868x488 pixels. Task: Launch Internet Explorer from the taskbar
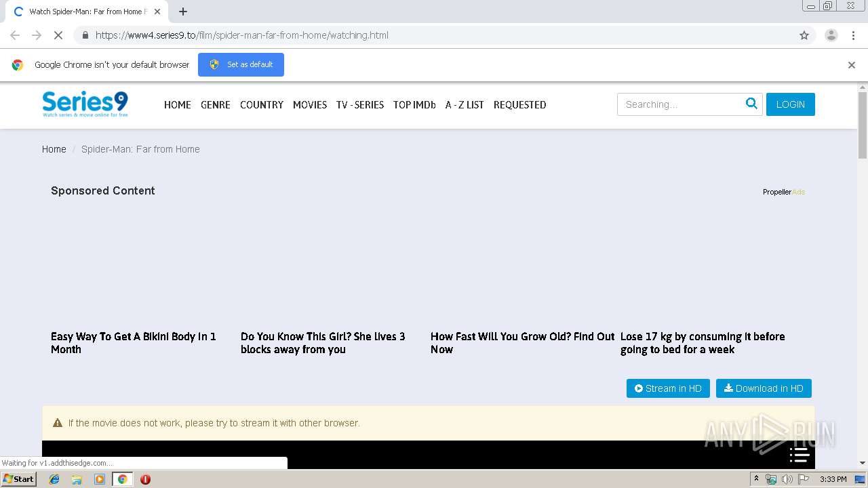(54, 479)
